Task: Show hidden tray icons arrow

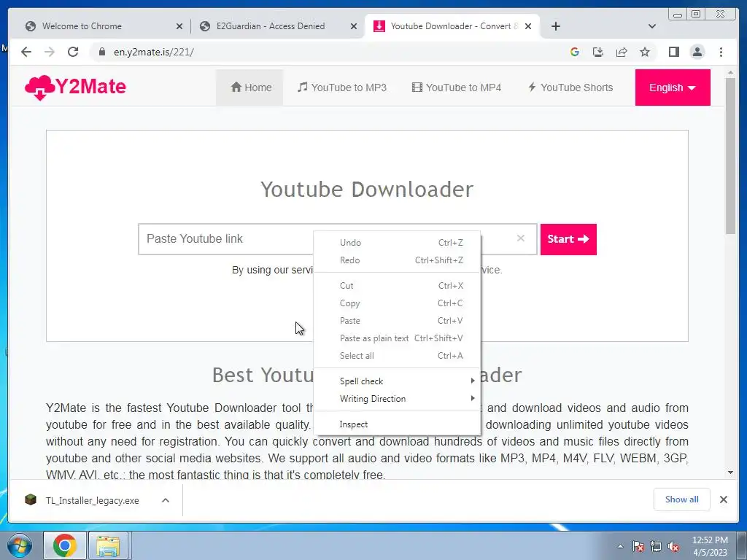Action: 620,547
